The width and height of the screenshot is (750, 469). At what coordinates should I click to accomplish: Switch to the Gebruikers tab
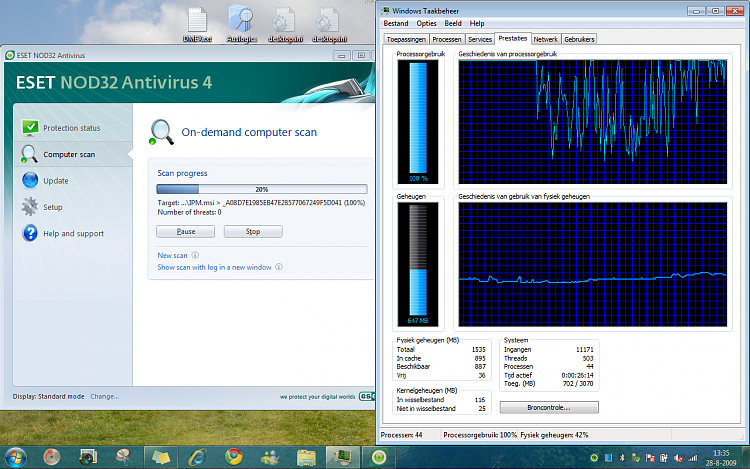579,39
